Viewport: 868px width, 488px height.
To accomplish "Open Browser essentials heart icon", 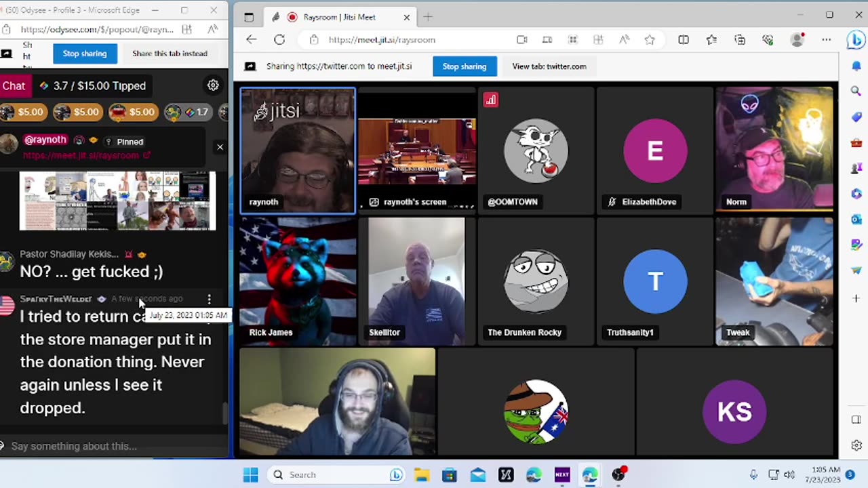I will (x=768, y=39).
